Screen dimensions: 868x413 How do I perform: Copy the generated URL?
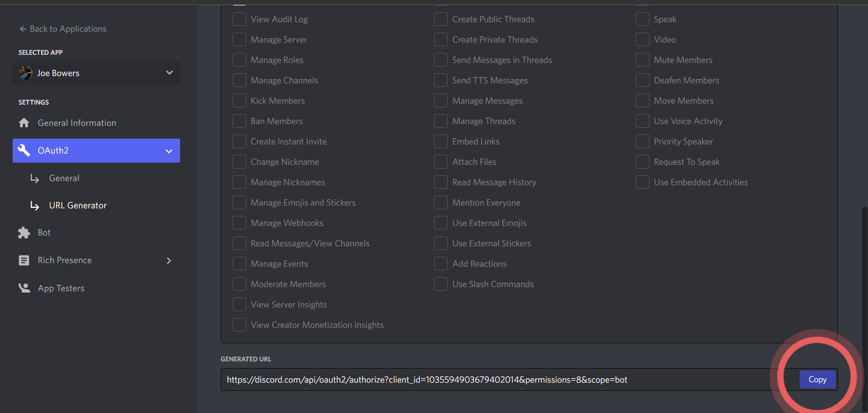click(x=817, y=379)
